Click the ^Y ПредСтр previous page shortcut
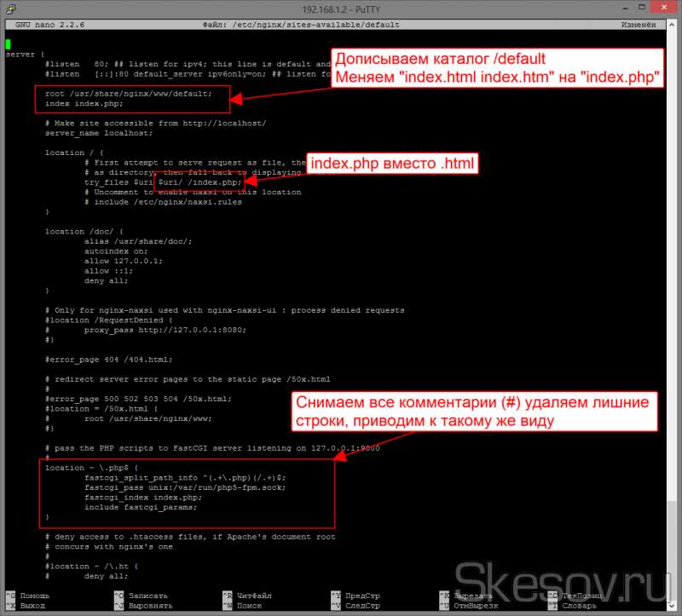Screen dimensions: 682x616 361,596
